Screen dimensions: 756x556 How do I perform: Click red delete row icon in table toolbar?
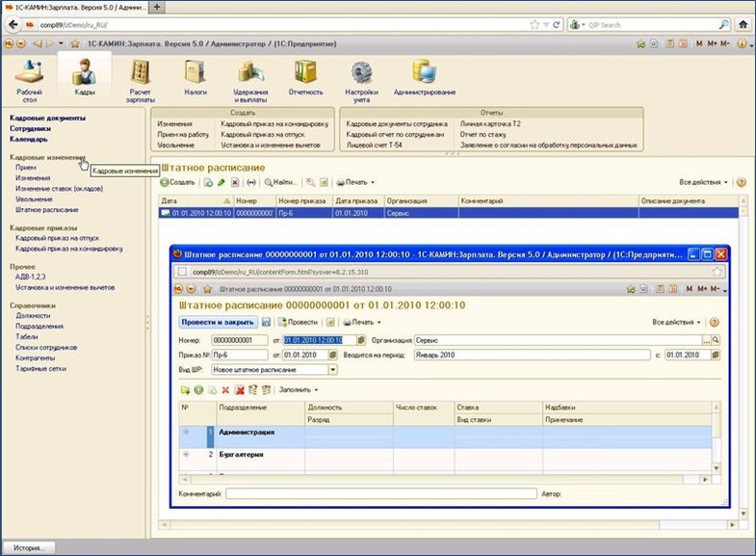(225, 390)
